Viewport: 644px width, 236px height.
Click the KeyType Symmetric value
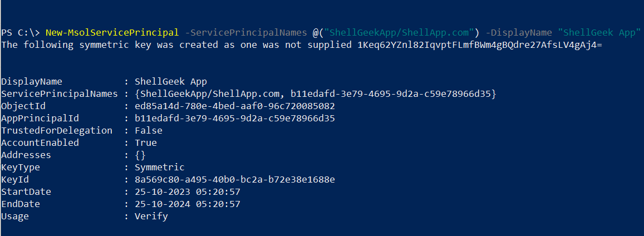(159, 167)
